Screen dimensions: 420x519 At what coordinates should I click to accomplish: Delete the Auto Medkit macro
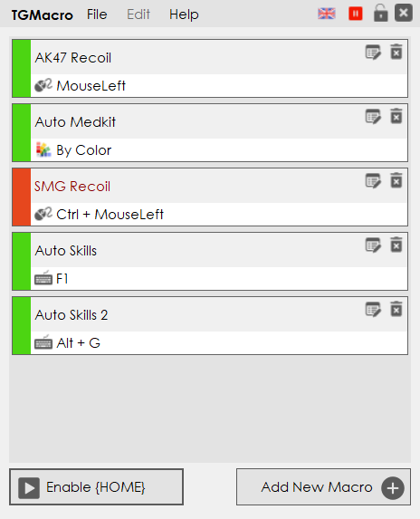pos(396,116)
